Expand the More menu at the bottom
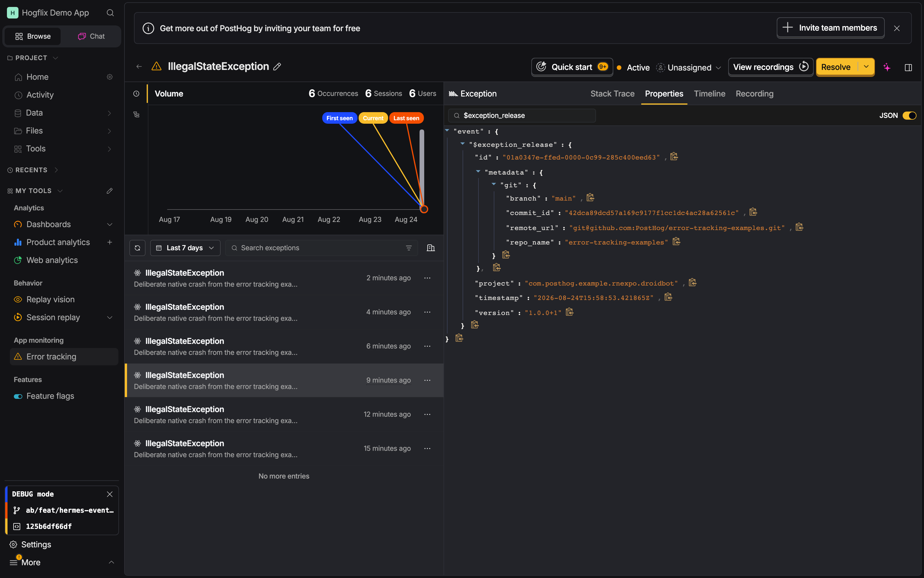This screenshot has width=924, height=578. [62, 562]
